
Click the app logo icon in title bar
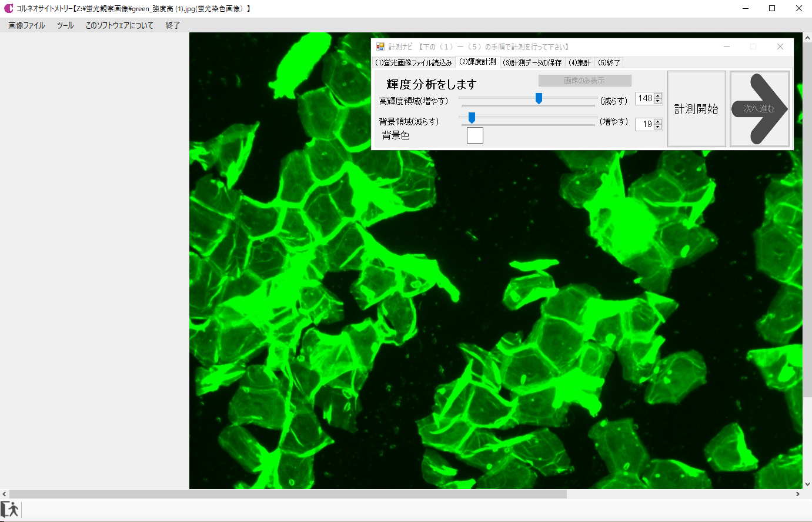(x=8, y=8)
